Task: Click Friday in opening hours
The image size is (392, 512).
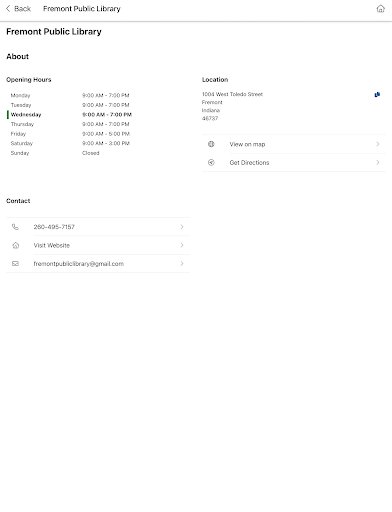Action: pos(18,134)
